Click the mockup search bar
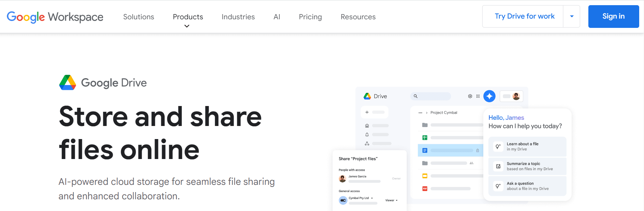The image size is (644, 211). click(431, 96)
